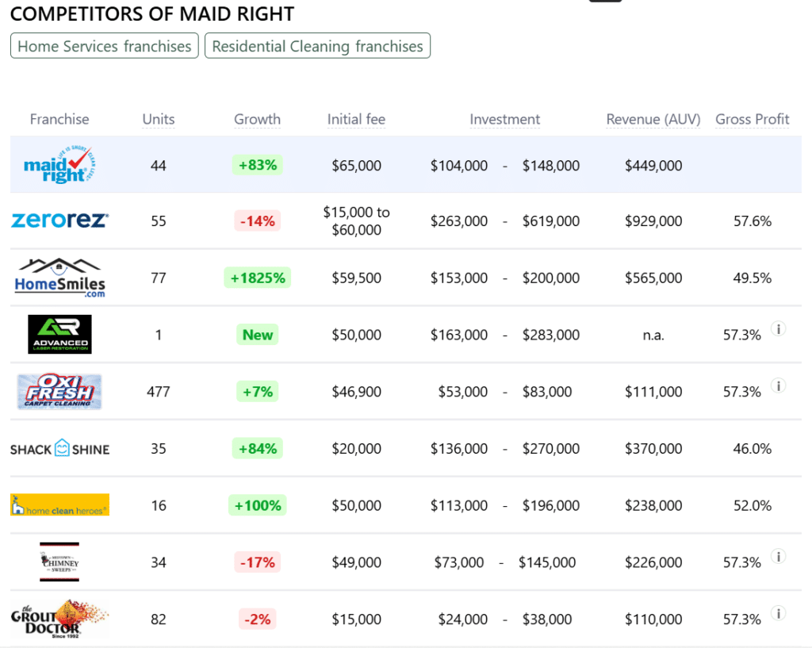Select the 46.0% gross profit value
Image resolution: width=812 pixels, height=648 pixels.
point(753,449)
